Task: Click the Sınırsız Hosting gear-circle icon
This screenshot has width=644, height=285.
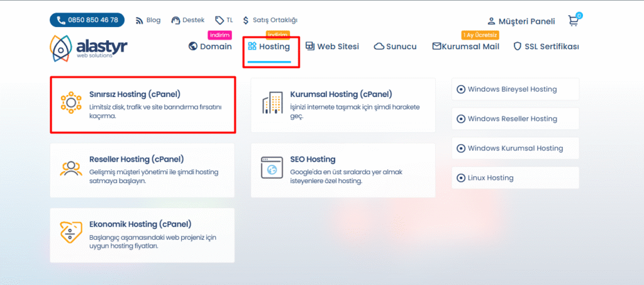Action: point(70,103)
